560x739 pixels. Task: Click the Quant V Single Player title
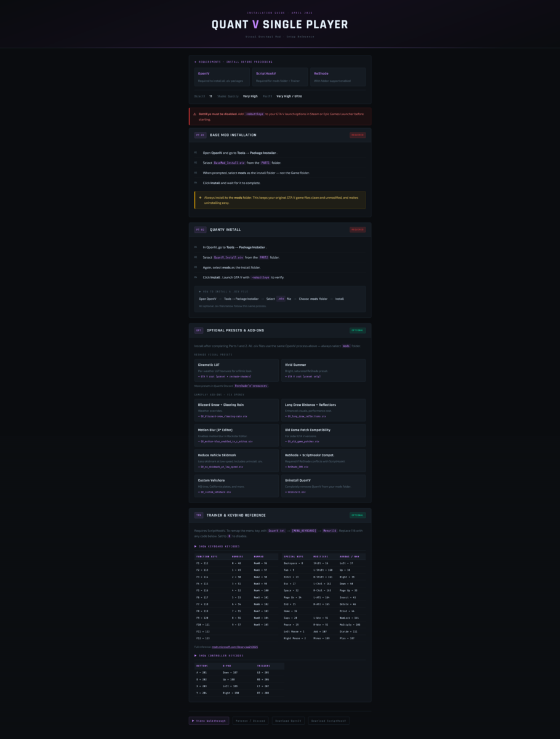(x=280, y=25)
